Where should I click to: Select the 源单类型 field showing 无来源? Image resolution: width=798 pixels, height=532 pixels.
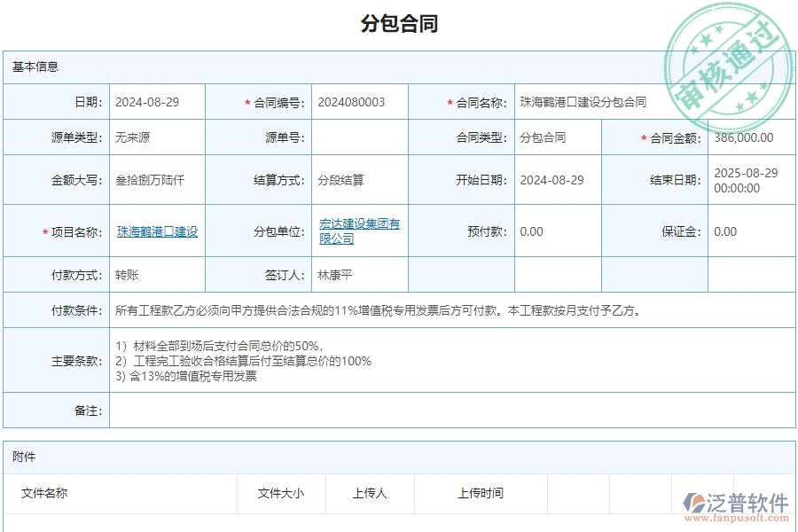(x=157, y=137)
